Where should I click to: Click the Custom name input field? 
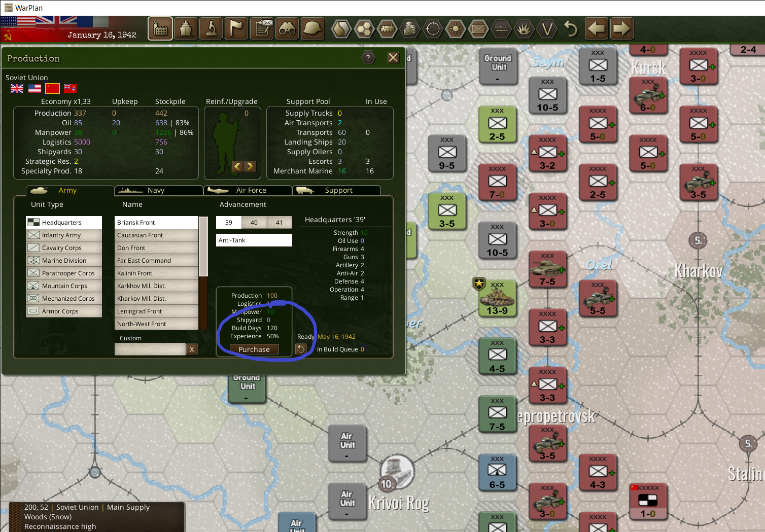(x=150, y=349)
